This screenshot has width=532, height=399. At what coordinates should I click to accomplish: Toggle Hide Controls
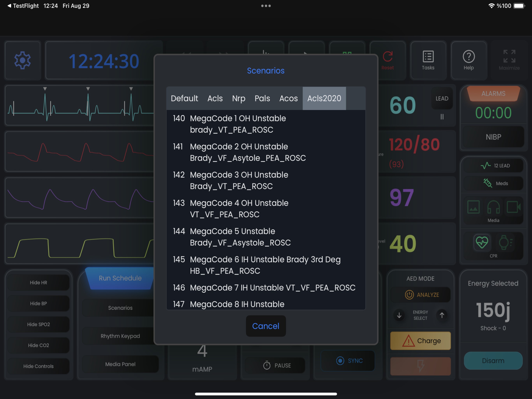(x=39, y=366)
